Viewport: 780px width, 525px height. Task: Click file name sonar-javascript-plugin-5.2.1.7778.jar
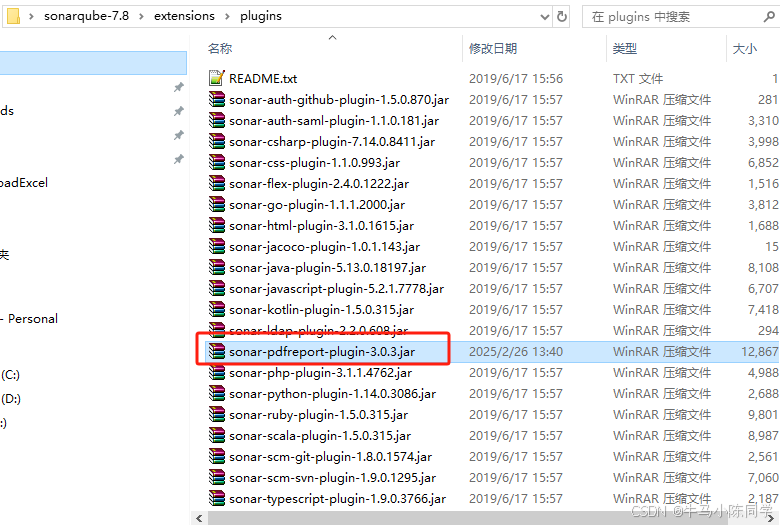(336, 288)
